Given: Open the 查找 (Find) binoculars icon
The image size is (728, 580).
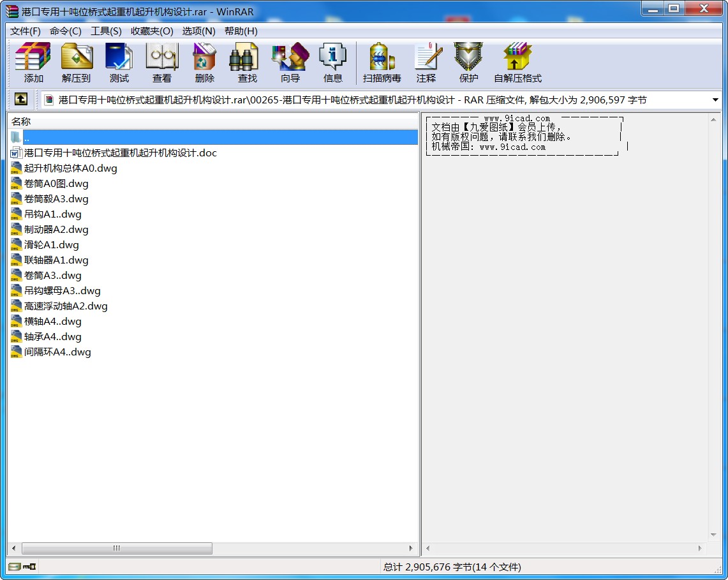Looking at the screenshot, I should (247, 63).
